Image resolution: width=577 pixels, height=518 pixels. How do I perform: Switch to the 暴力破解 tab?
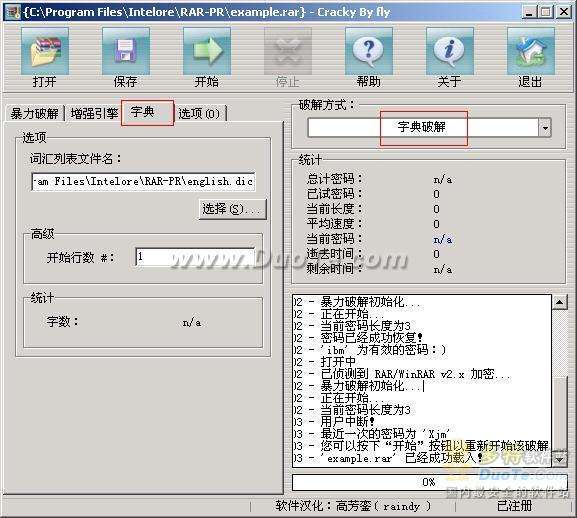(x=35, y=113)
